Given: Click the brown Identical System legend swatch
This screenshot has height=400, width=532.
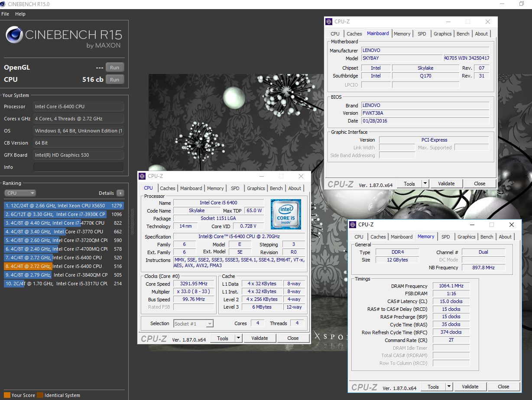Looking at the screenshot, I should click(40, 395).
